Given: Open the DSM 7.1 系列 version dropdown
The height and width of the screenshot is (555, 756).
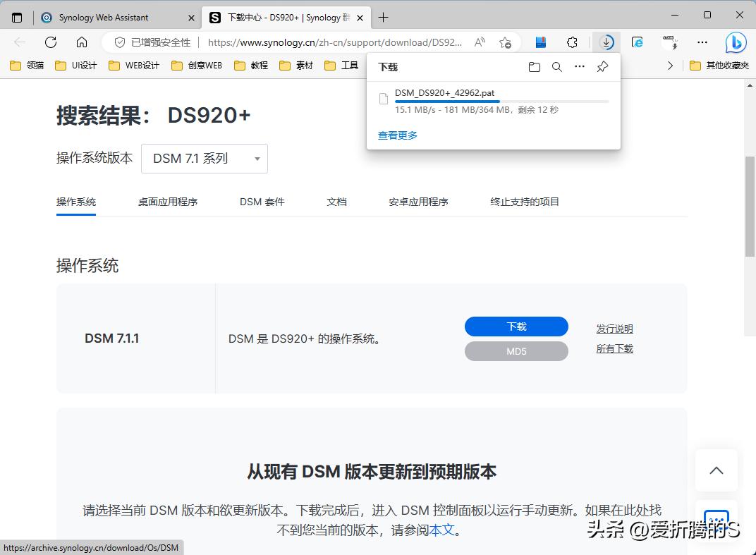Looking at the screenshot, I should point(204,158).
